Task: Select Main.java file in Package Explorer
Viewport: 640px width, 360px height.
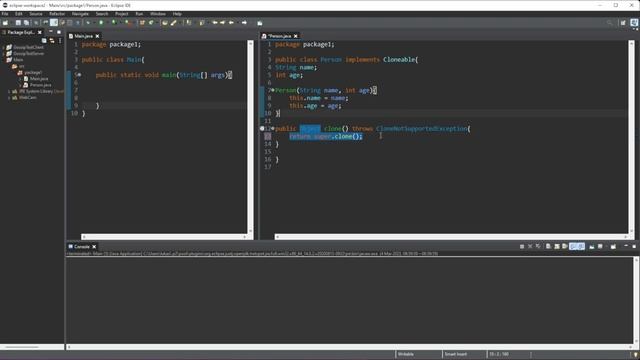Action: (x=39, y=79)
